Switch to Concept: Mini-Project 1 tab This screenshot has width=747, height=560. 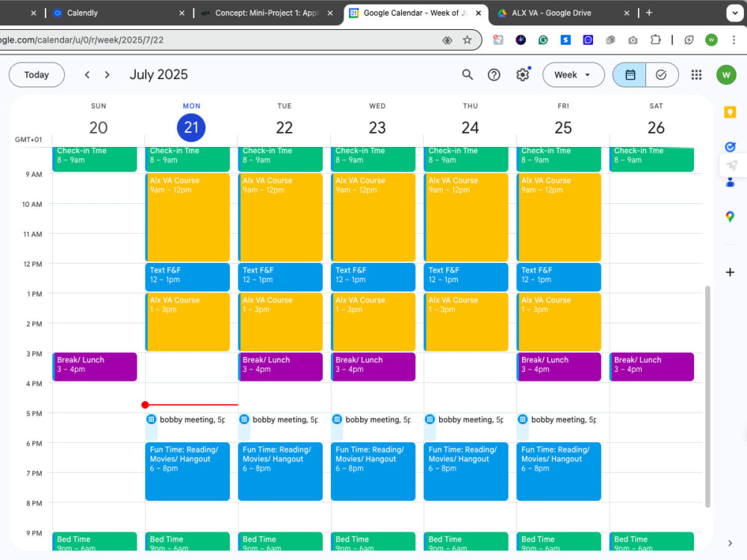coord(267,13)
